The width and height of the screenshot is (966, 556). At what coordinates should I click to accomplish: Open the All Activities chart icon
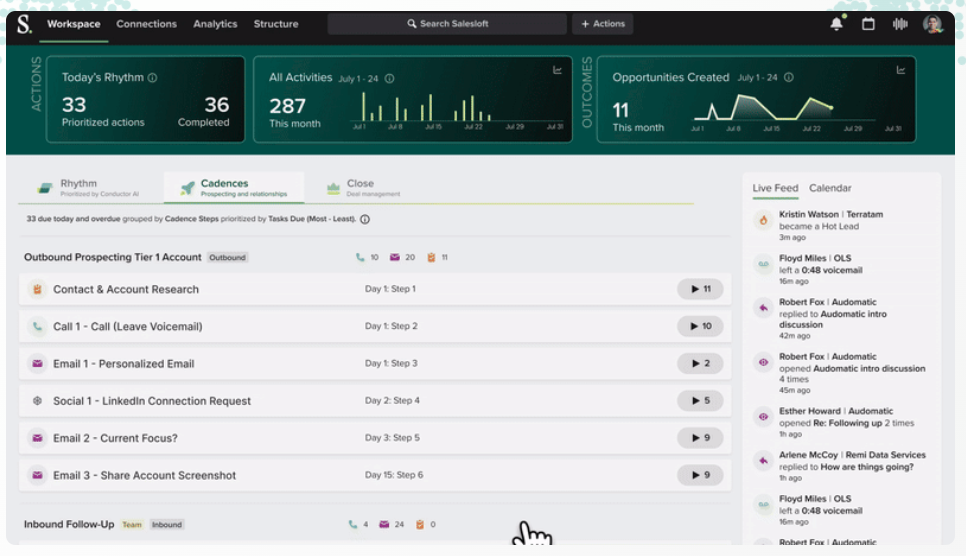(558, 70)
